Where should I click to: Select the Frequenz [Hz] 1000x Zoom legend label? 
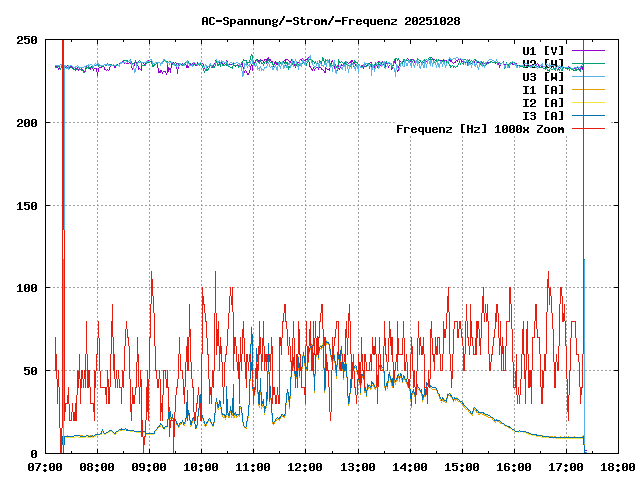[x=480, y=129]
